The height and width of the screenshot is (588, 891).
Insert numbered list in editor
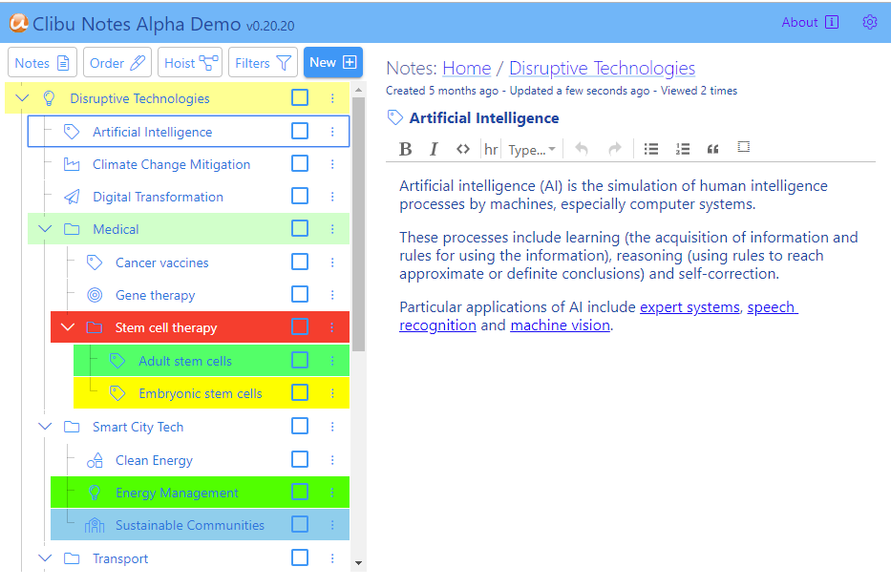point(683,149)
